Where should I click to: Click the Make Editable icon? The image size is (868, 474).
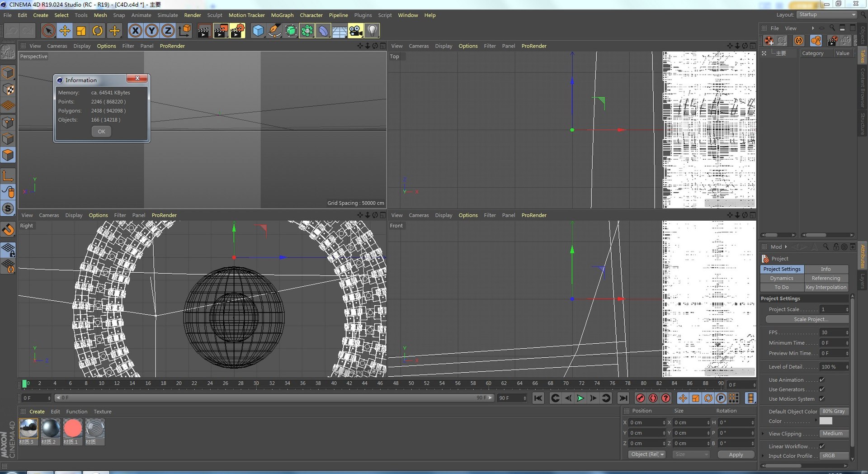8,53
